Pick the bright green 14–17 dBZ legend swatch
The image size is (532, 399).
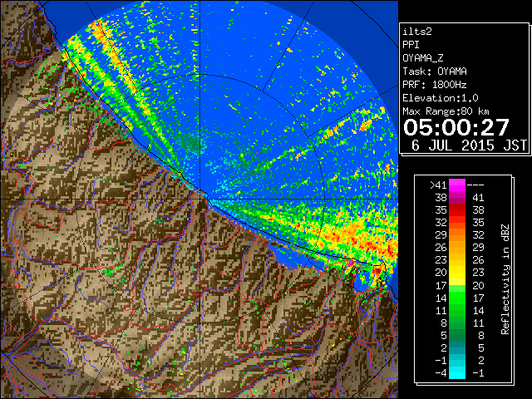457,298
